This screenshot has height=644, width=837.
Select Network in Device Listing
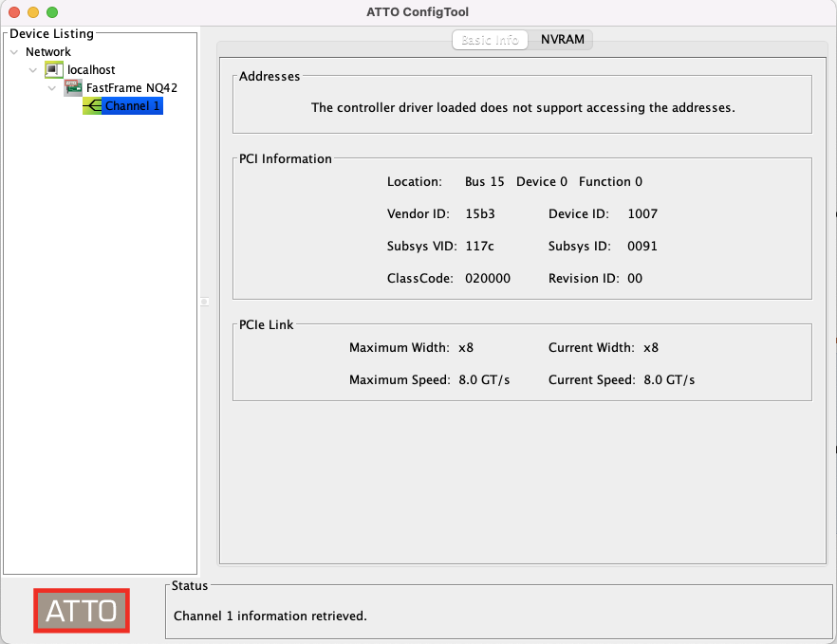pos(48,52)
